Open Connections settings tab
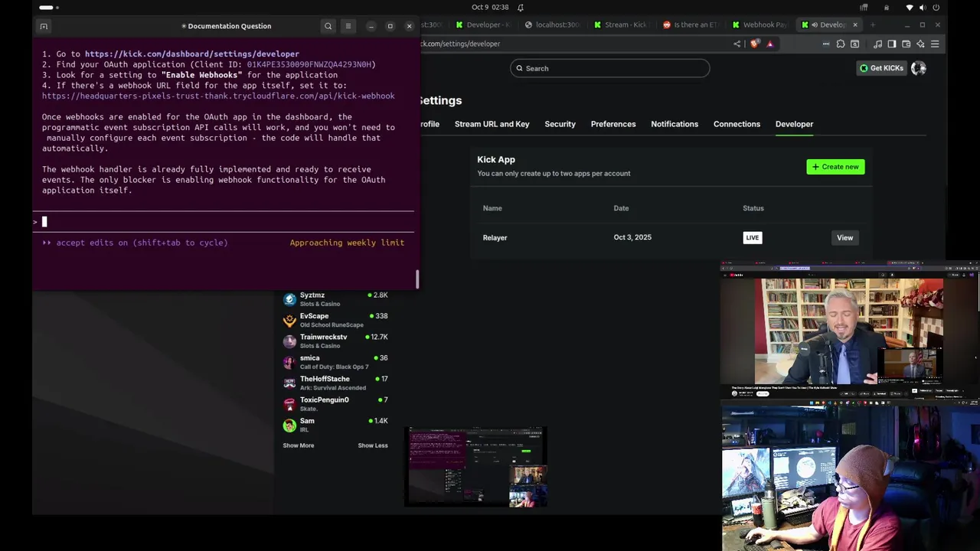The width and height of the screenshot is (980, 551). (737, 124)
